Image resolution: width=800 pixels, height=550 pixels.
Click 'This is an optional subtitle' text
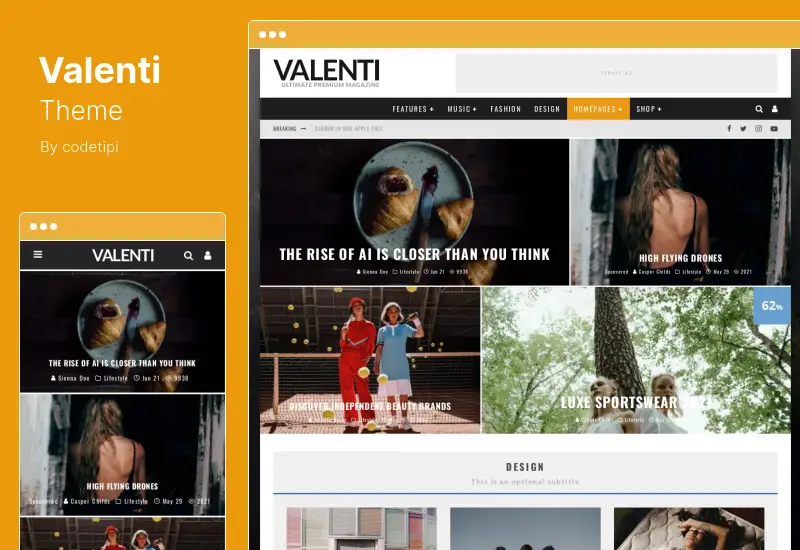click(525, 482)
